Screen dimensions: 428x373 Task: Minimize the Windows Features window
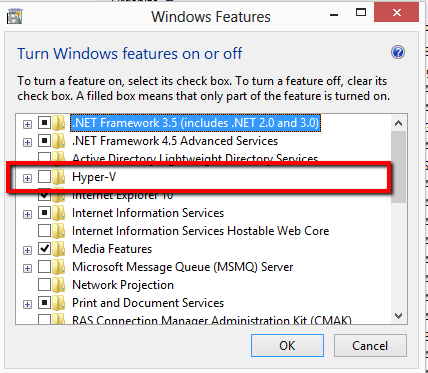tap(334, 14)
